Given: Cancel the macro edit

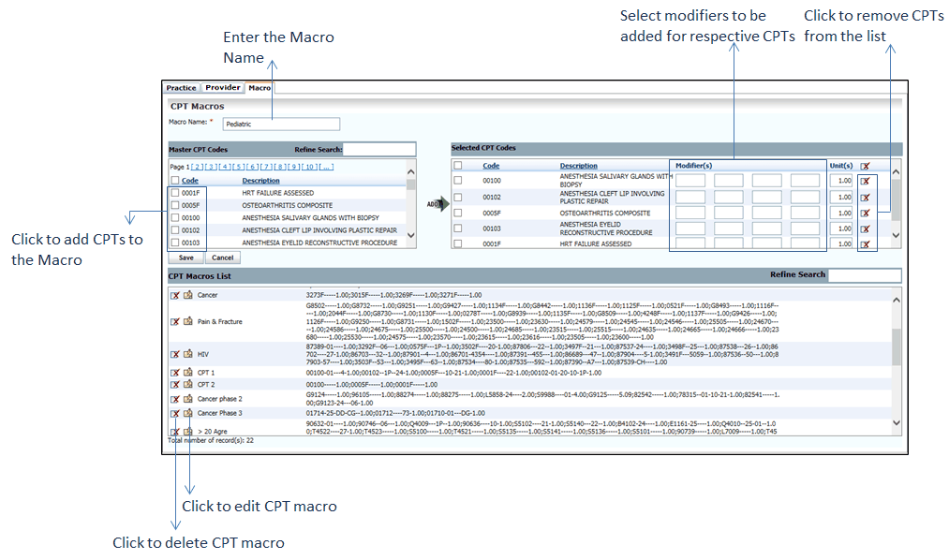Looking at the screenshot, I should coord(223,258).
